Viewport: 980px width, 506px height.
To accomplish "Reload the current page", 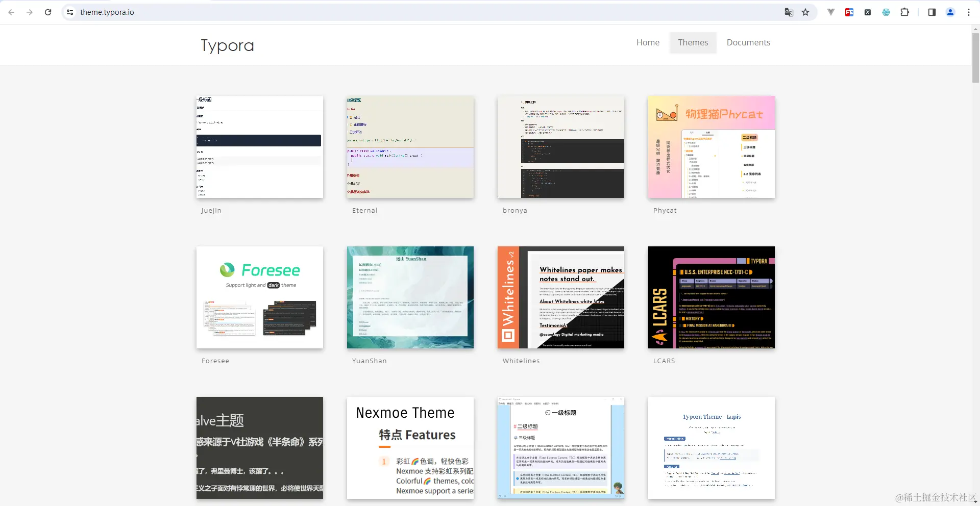I will 48,12.
